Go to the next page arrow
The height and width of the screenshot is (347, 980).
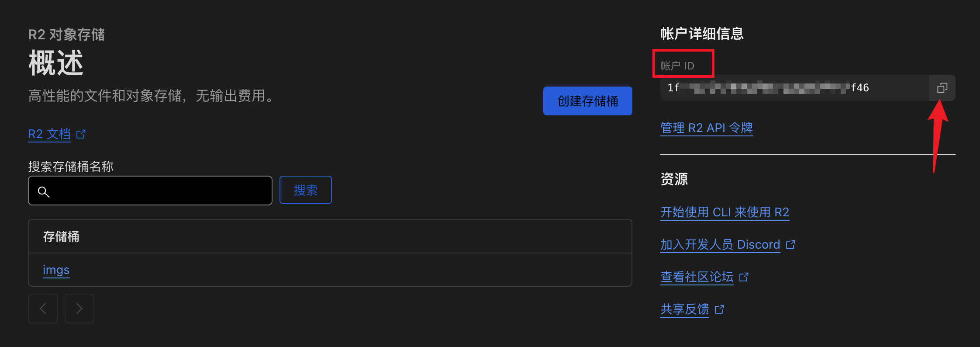click(79, 309)
